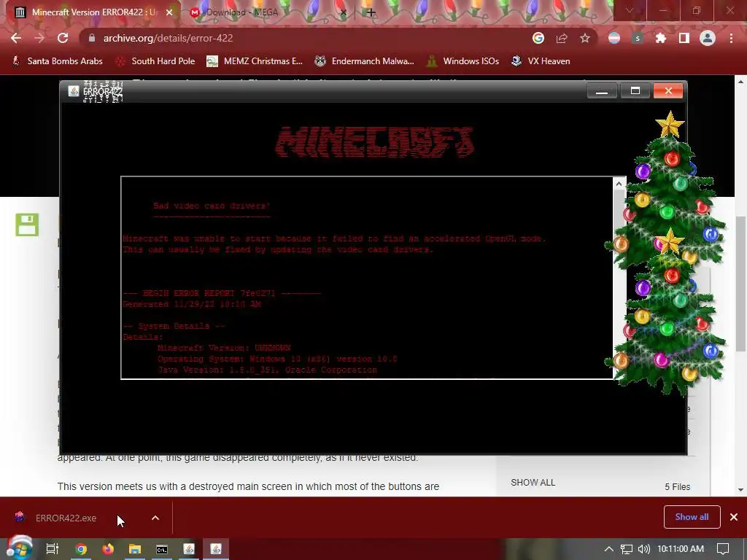Open Command Prompt taskbar icon

pos(162,549)
